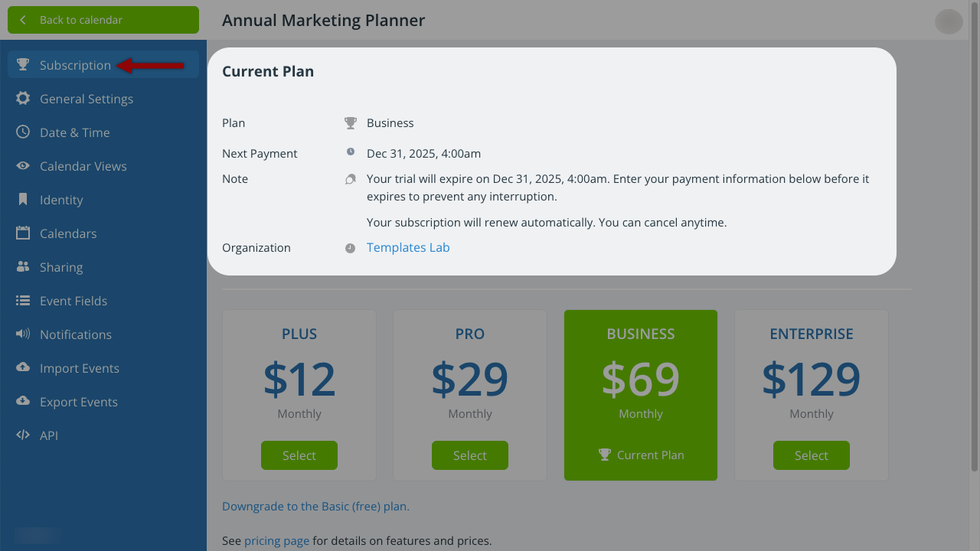Click the Subscription trophy icon
980x551 pixels.
(23, 65)
